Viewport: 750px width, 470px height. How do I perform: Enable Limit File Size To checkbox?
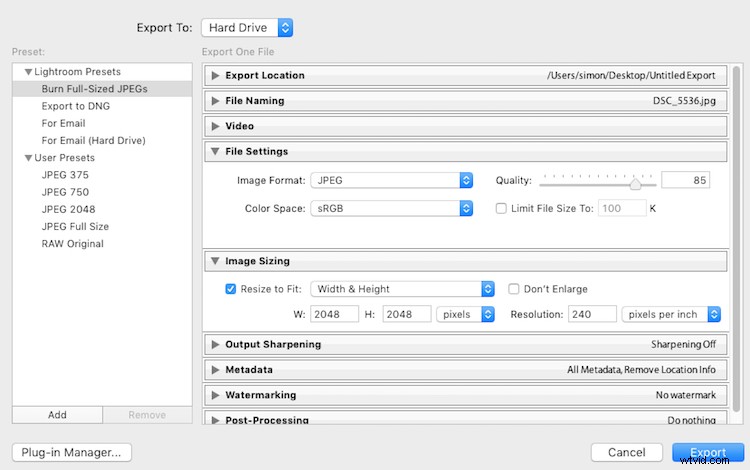tap(502, 208)
